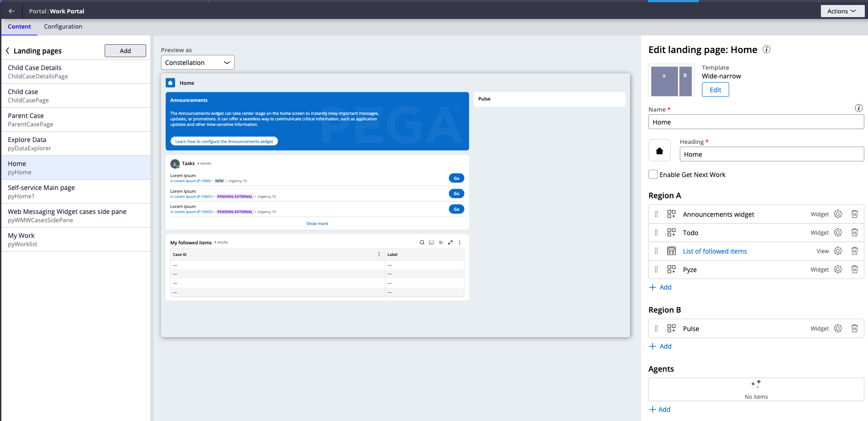Collapse Landing pages with the back chevron
Image resolution: width=868 pixels, height=421 pixels.
pos(8,51)
